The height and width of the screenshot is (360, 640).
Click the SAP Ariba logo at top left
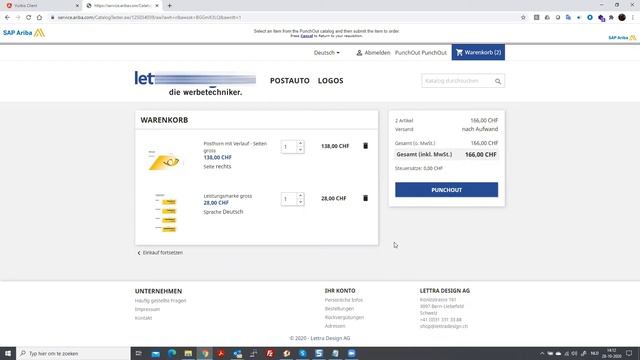coord(24,33)
